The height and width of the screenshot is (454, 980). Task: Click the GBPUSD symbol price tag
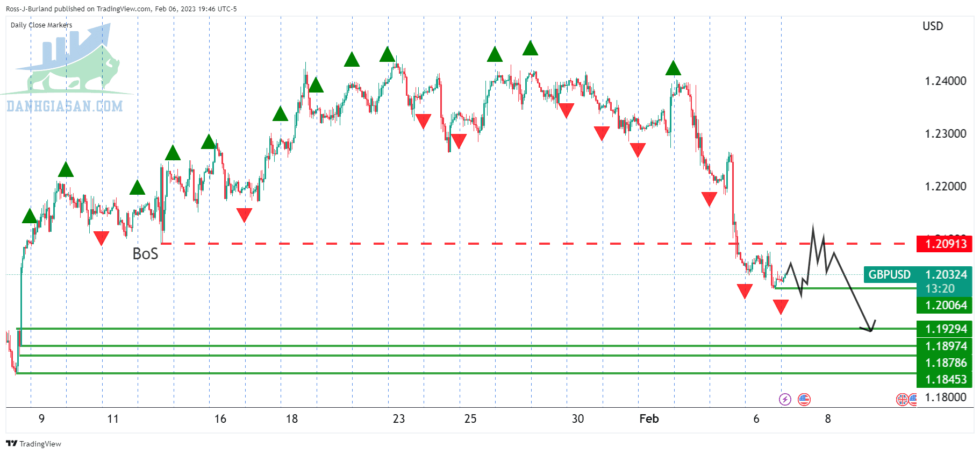890,274
